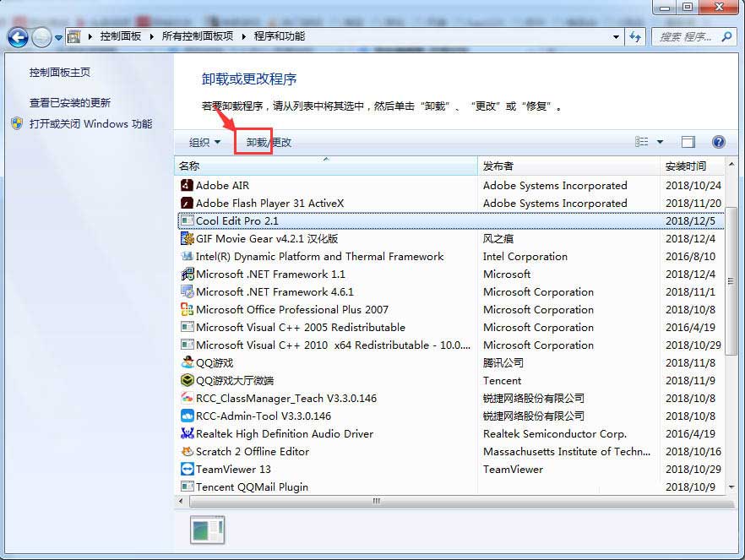Click the Visual C++ 2010 x64 icon
The image size is (745, 560).
(x=188, y=345)
